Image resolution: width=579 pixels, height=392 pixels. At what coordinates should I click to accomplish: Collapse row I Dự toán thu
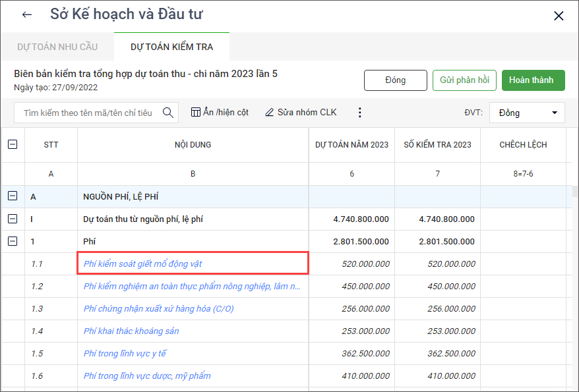(x=13, y=219)
